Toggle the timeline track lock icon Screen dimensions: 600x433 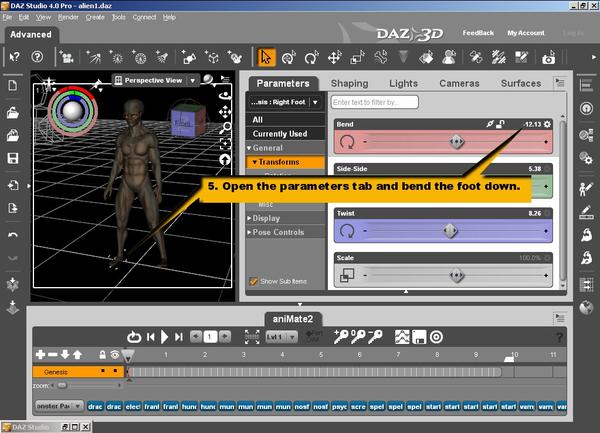tap(102, 355)
